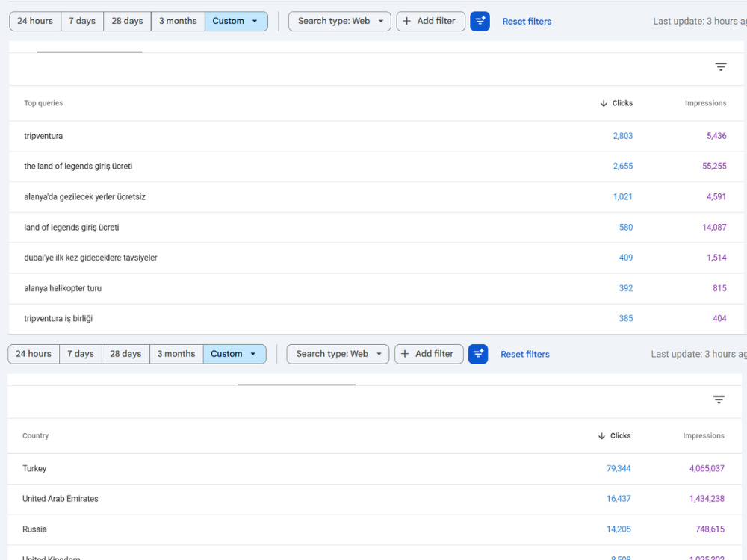Click impressions value 14,087
This screenshot has width=747, height=560.
714,228
